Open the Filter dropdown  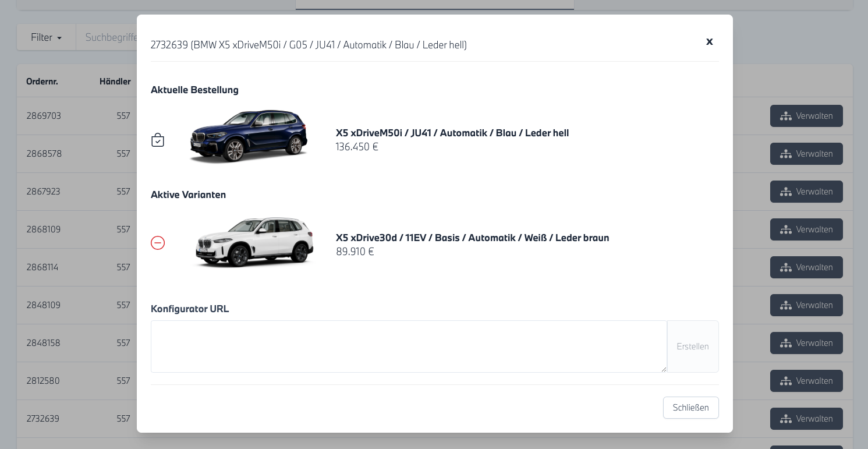pyautogui.click(x=46, y=37)
